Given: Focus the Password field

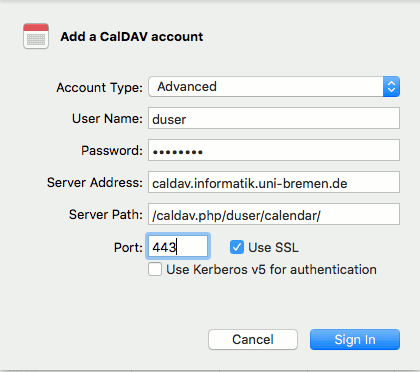Looking at the screenshot, I should 274,150.
